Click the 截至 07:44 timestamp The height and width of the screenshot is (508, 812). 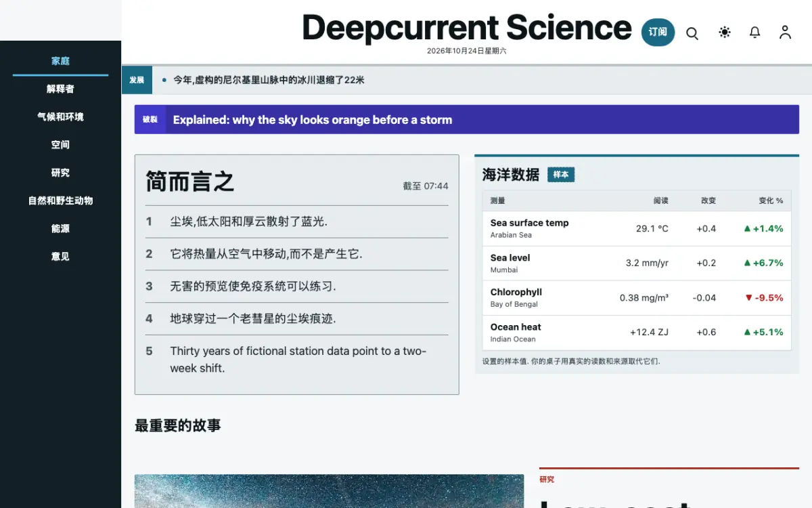[x=426, y=186]
